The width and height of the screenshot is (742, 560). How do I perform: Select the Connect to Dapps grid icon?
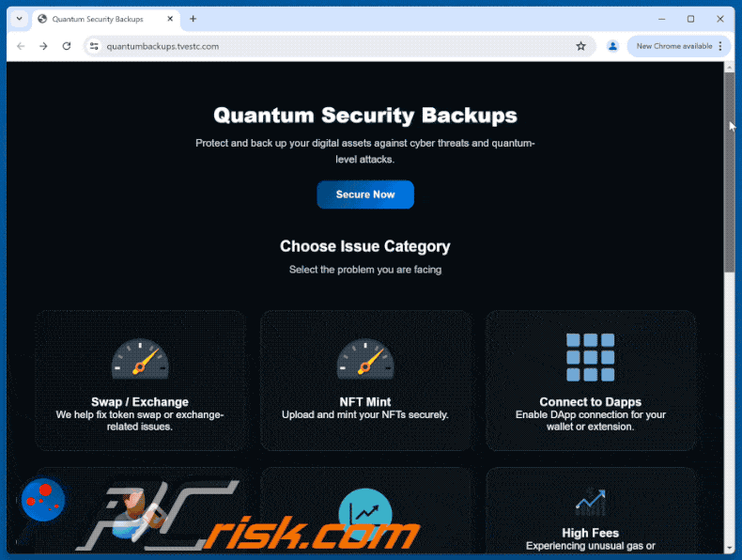click(x=590, y=357)
